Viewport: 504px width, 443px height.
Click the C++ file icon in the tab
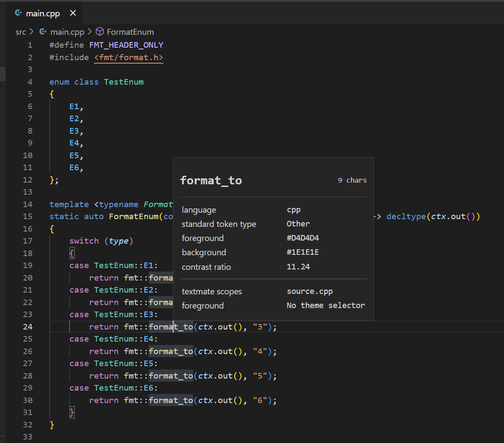pyautogui.click(x=18, y=13)
